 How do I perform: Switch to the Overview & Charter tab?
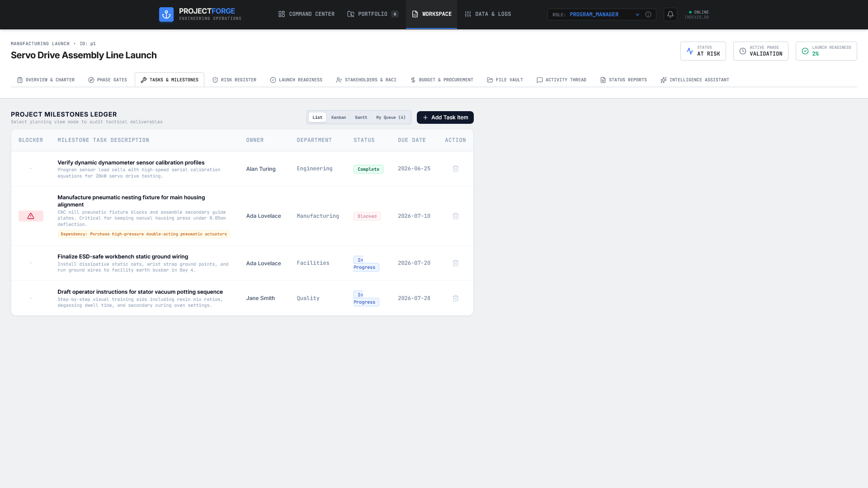46,80
